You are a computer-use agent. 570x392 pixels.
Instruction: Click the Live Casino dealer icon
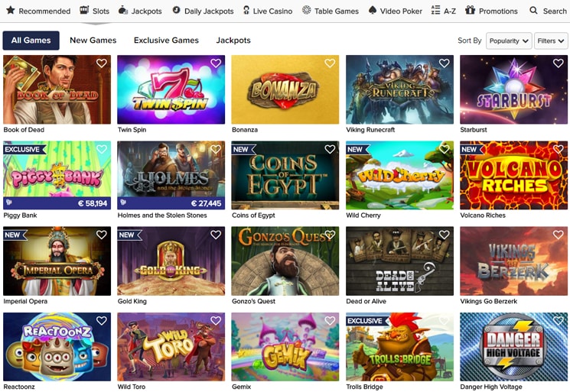(246, 10)
